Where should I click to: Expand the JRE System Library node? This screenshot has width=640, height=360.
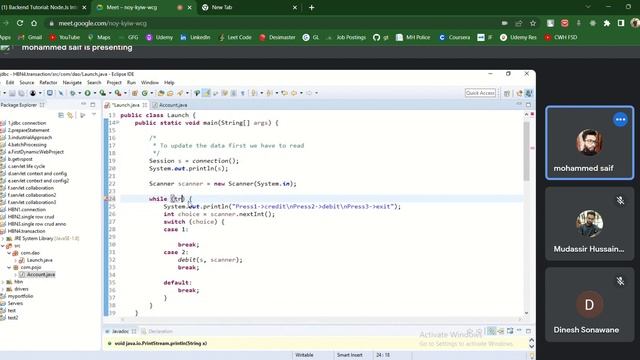[x=3, y=238]
